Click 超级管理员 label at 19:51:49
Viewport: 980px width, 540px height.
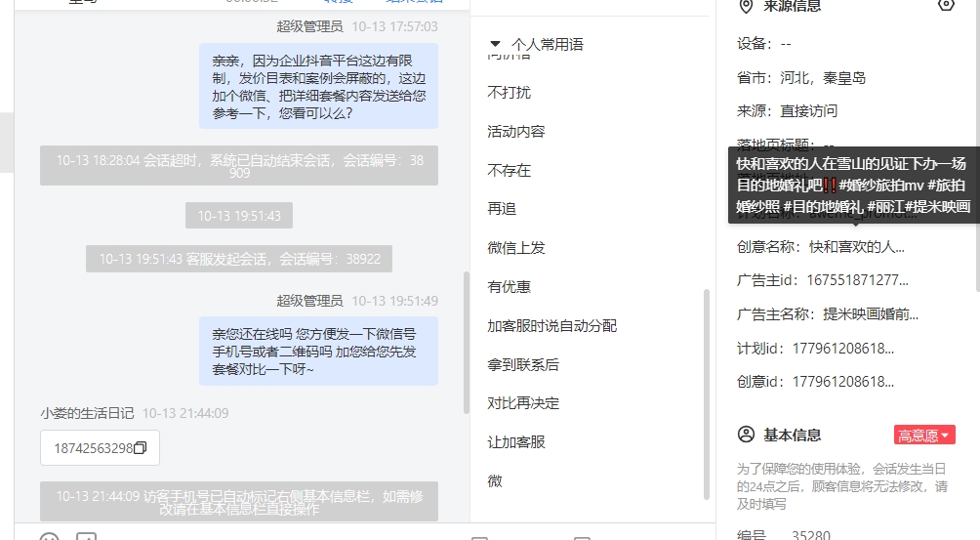pyautogui.click(x=309, y=301)
